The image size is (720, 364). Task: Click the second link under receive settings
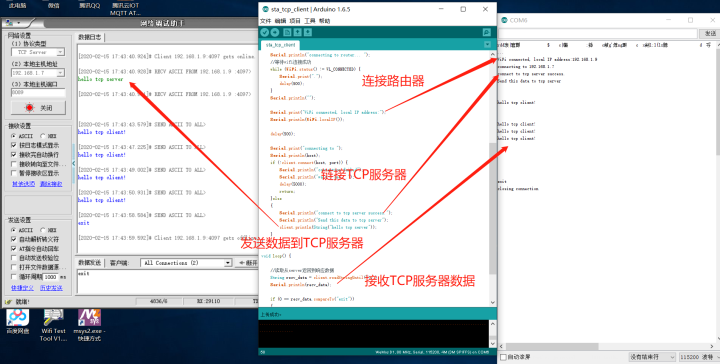click(x=51, y=184)
